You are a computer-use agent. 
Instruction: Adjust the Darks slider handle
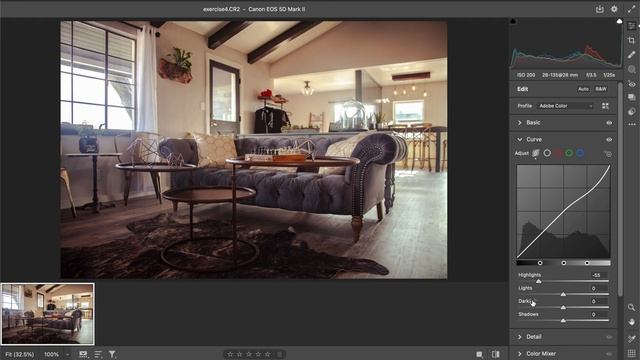click(563, 307)
